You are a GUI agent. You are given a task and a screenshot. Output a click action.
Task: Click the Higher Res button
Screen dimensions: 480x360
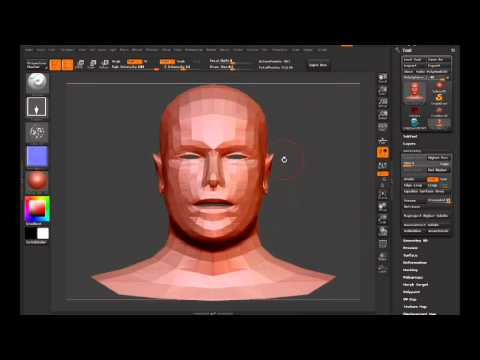tap(438, 157)
